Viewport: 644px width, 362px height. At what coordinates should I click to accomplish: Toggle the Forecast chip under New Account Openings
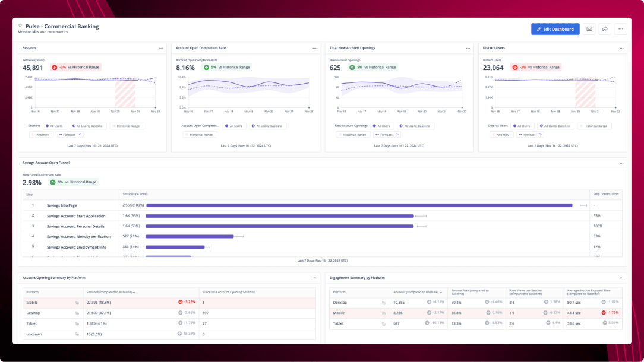click(x=385, y=134)
